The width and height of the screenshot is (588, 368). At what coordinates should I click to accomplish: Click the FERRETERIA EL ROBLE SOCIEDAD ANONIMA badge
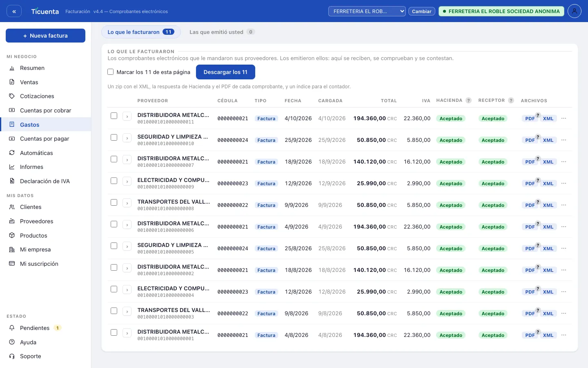coord(501,11)
